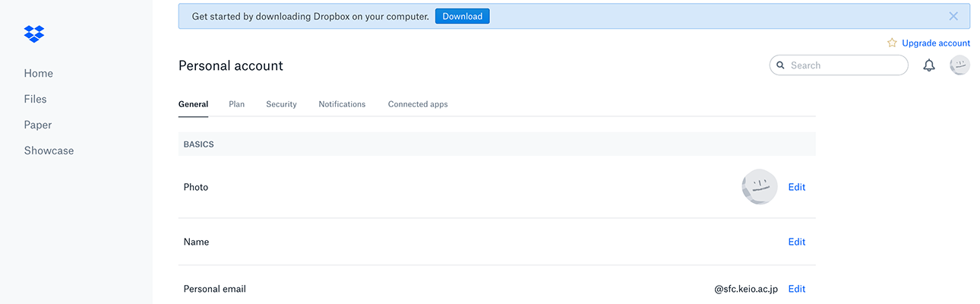Viewport: 980px width, 304px height.
Task: Open the account avatar menu
Action: click(959, 65)
